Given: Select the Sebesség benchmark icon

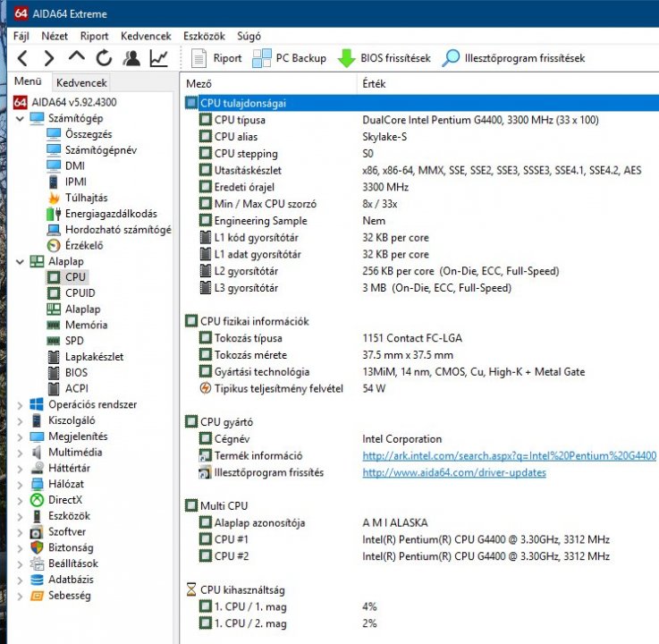Looking at the screenshot, I should coord(37,595).
